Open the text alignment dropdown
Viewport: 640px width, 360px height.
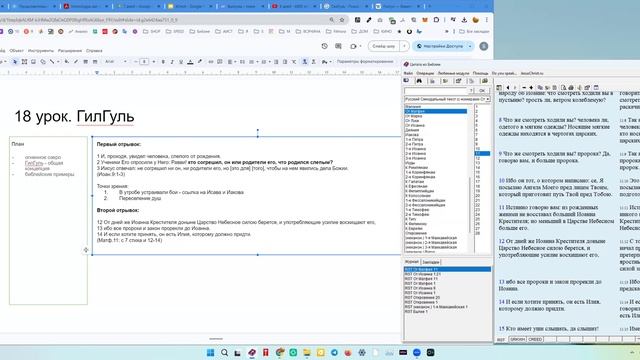tap(231, 62)
